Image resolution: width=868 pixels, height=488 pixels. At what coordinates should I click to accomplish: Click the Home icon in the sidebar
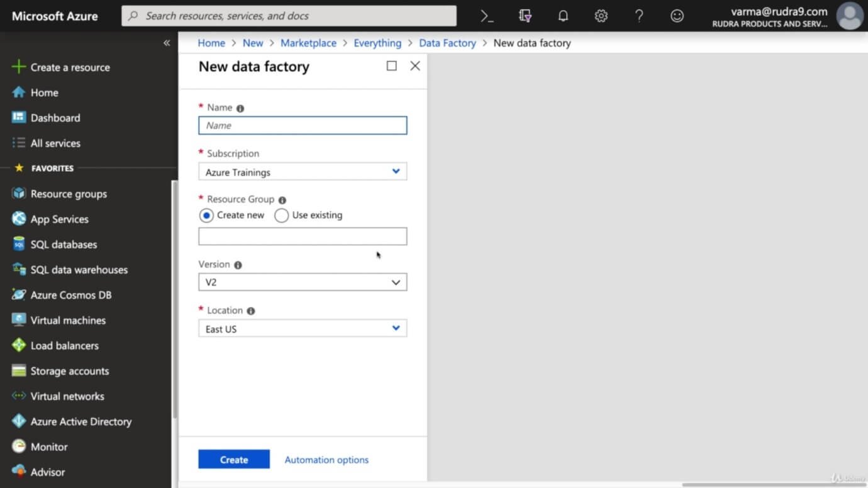[19, 92]
